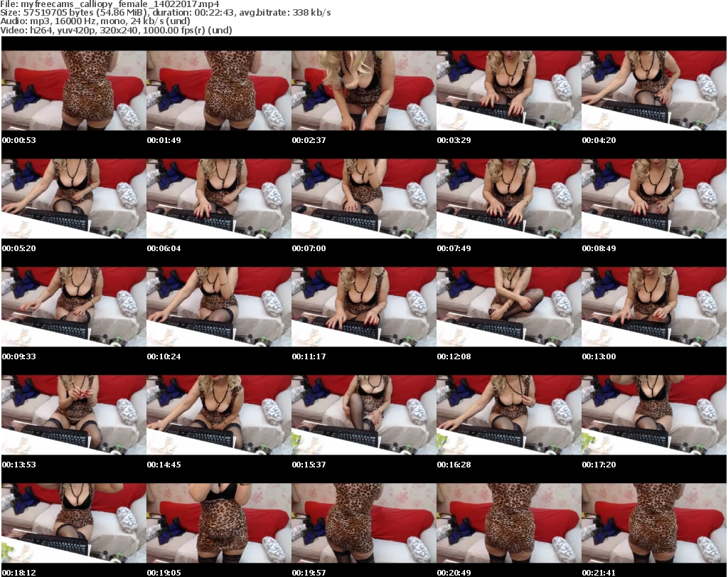Screen dimensions: 728x577
Task: Select the thumbnail timestamped 00:16:28
Action: tap(509, 415)
